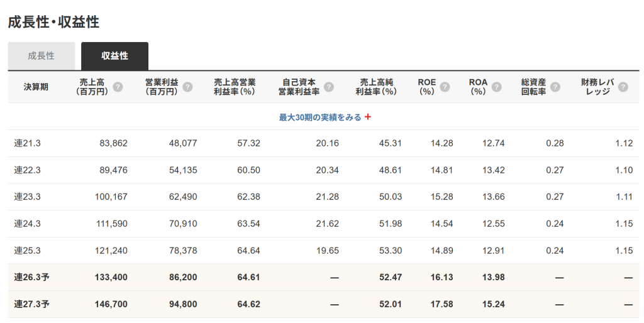Viewport: 644px width, 323px height.
Task: Click operating margin value 62.38
Action: [x=249, y=197]
